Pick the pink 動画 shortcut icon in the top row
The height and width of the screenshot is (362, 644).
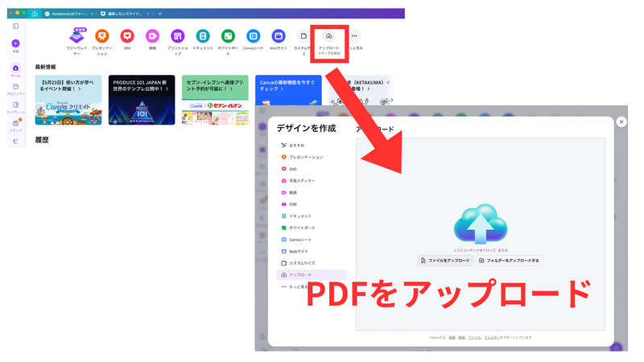tap(152, 36)
